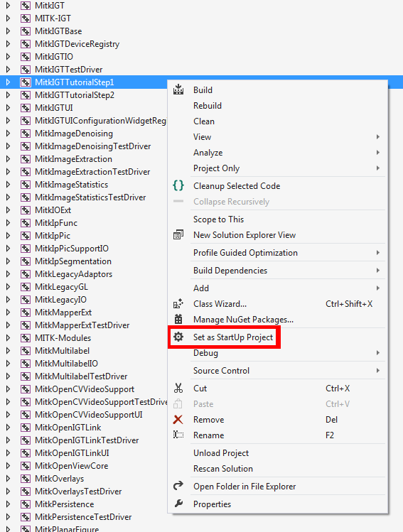Click project icon next to MitkIGT
403x532 pixels.
(x=25, y=6)
